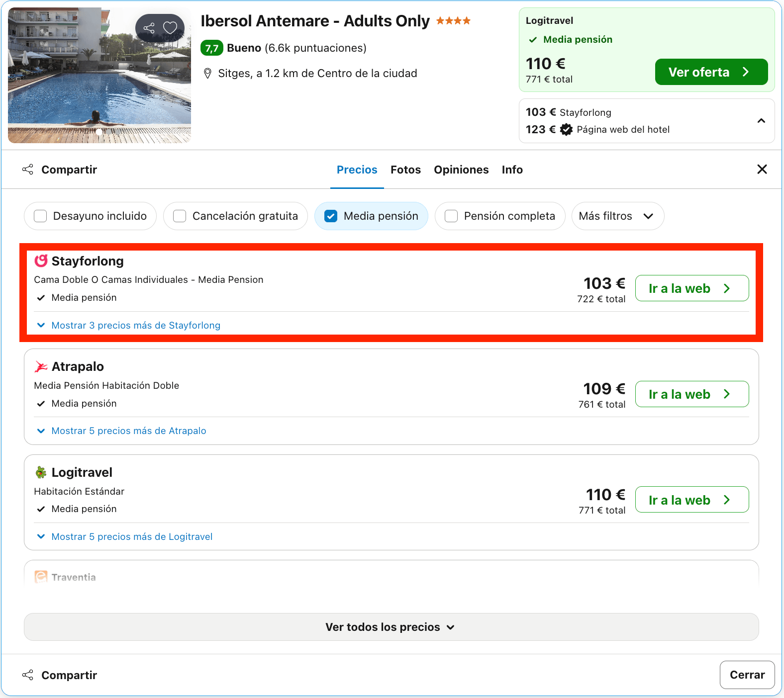Click the Logitravel turtle logo icon
The height and width of the screenshot is (698, 784).
click(x=41, y=472)
